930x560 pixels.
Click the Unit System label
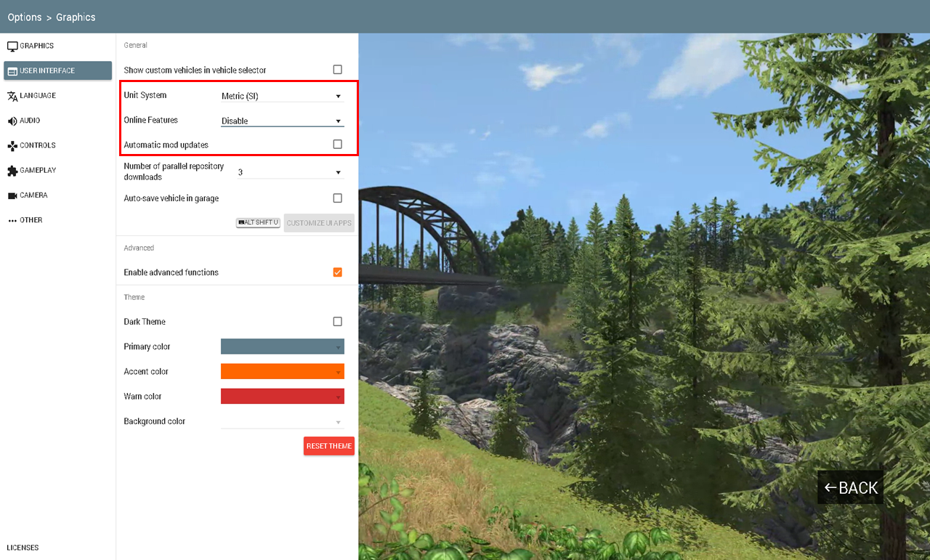(x=145, y=95)
